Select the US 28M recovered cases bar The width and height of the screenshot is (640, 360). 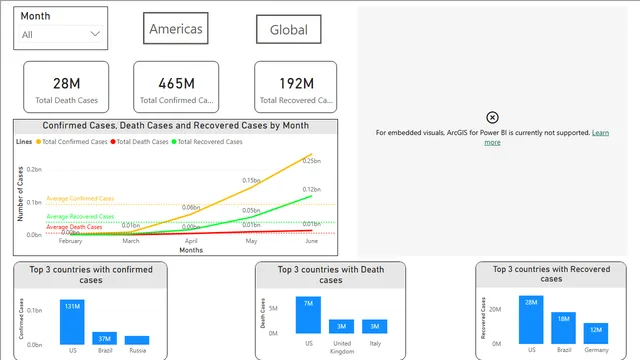click(531, 320)
